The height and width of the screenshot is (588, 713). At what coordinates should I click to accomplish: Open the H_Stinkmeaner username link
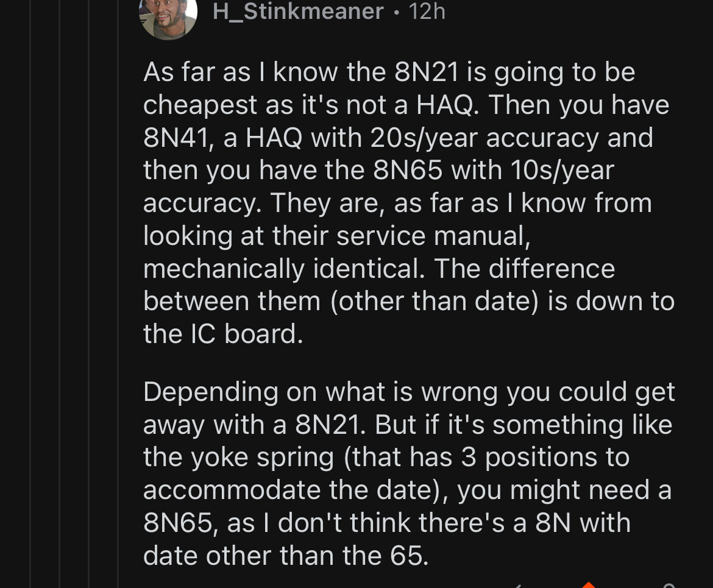coord(298,11)
